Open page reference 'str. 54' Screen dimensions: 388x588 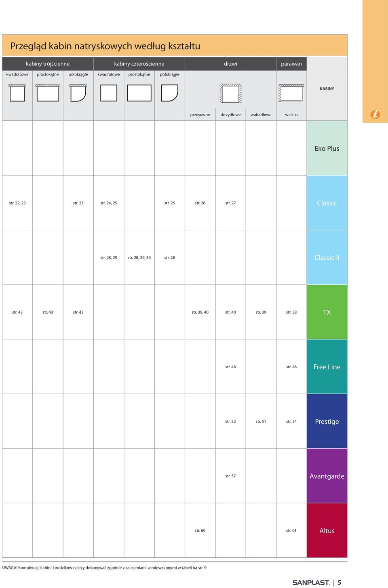point(291,421)
